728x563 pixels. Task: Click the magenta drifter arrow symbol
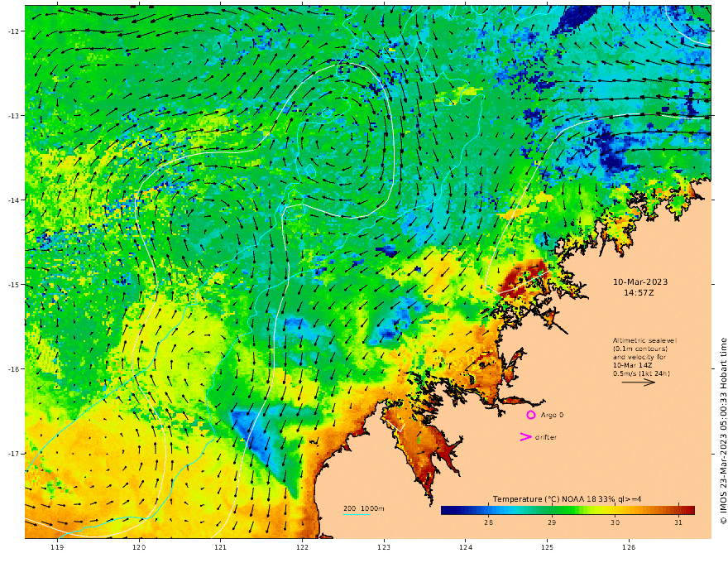tap(525, 436)
